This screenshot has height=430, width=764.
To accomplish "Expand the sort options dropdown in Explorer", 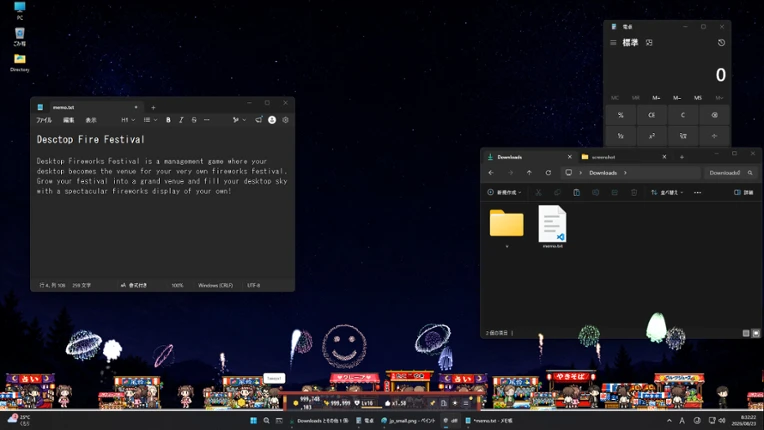I will point(667,192).
